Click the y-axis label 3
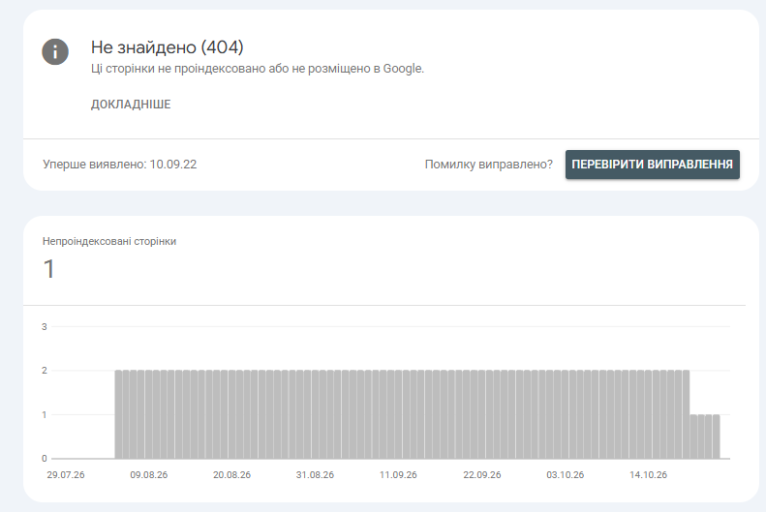This screenshot has width=766, height=512. click(x=44, y=326)
